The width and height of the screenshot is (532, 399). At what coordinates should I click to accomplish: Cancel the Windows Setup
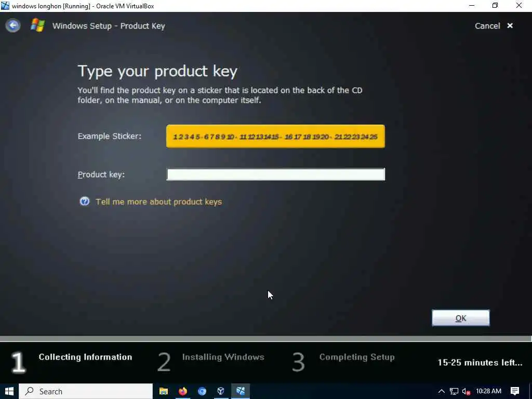click(x=487, y=26)
